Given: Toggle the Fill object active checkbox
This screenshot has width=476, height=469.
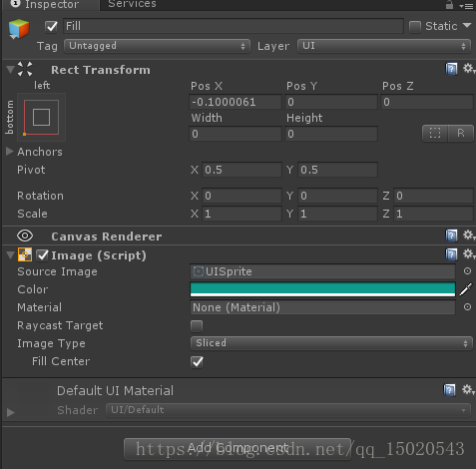Looking at the screenshot, I should coord(51,26).
